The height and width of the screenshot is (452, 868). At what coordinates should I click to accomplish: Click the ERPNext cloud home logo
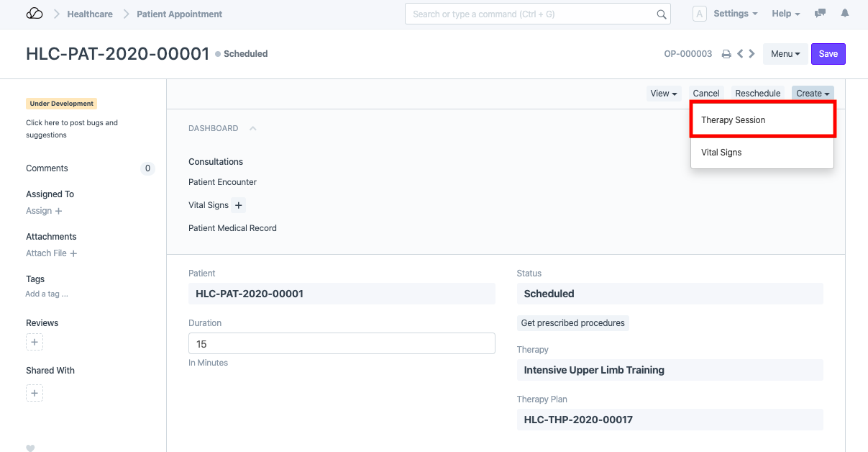[x=34, y=14]
